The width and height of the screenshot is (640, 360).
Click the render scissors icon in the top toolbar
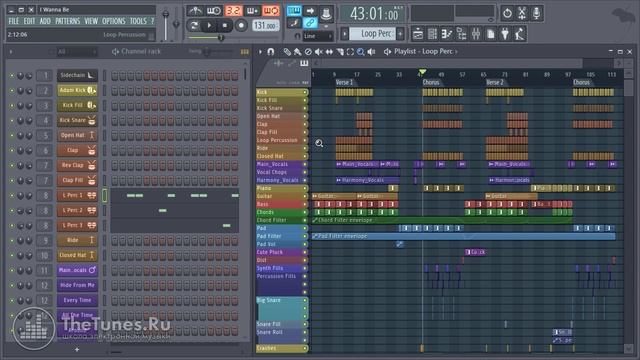point(522,13)
